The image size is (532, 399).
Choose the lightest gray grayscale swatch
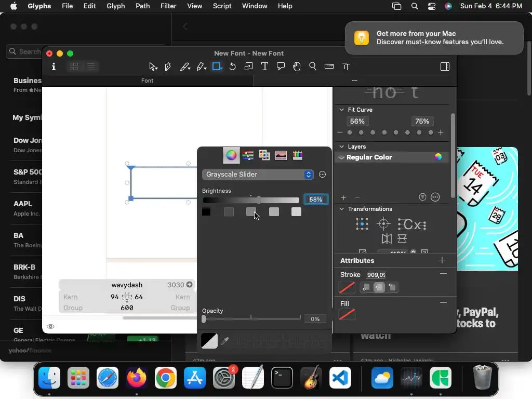(x=296, y=212)
